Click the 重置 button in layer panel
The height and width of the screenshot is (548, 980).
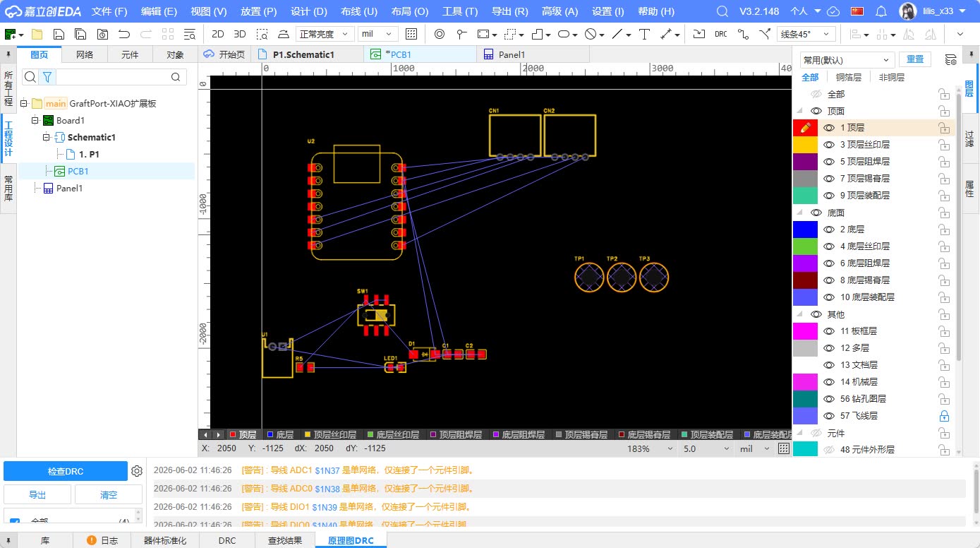pyautogui.click(x=914, y=60)
